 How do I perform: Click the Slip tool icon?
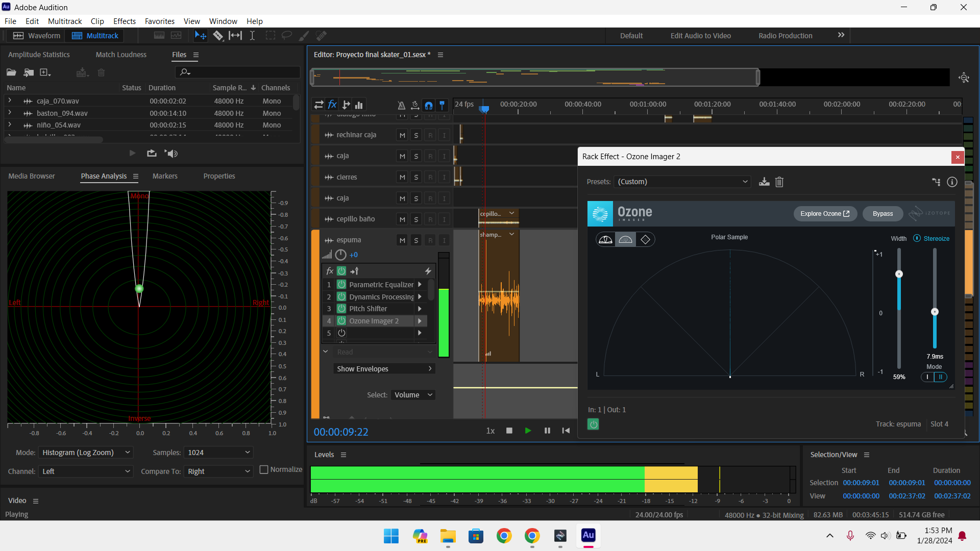point(235,36)
